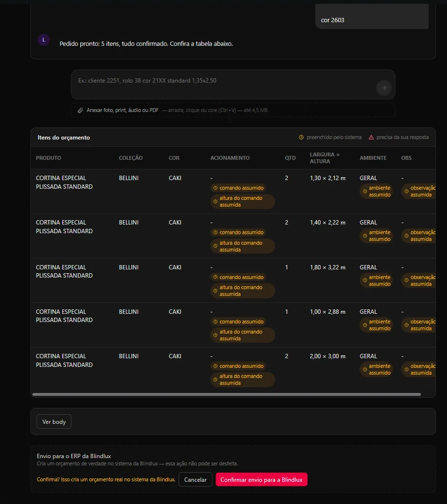Click the COR column header
The height and width of the screenshot is (504, 447).
(174, 158)
